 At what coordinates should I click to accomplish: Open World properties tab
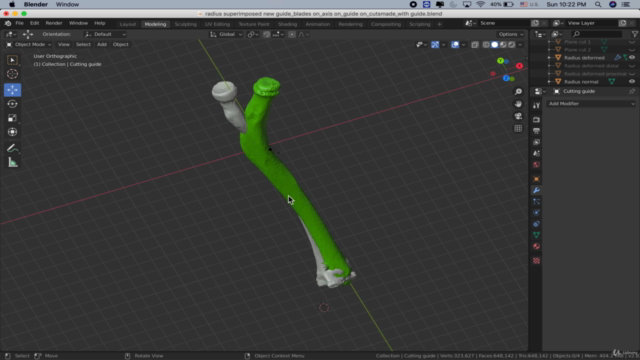click(536, 165)
